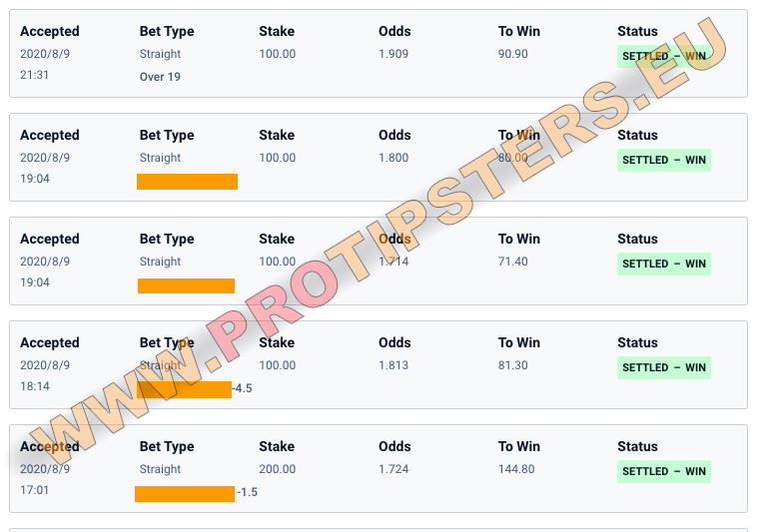Click the 21:31 accepted time
Screen dimensions: 760x532
click(34, 75)
